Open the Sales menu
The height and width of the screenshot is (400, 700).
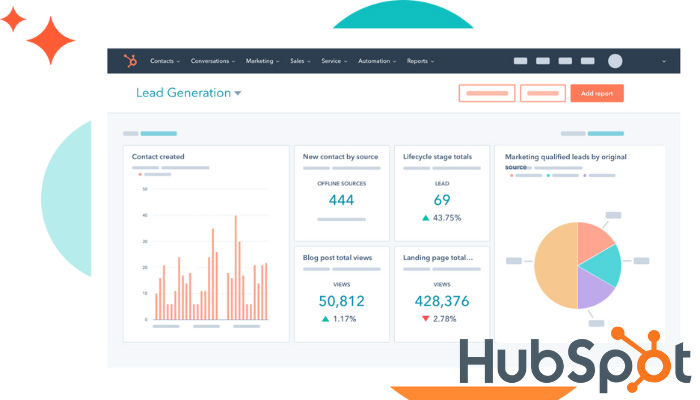point(300,61)
